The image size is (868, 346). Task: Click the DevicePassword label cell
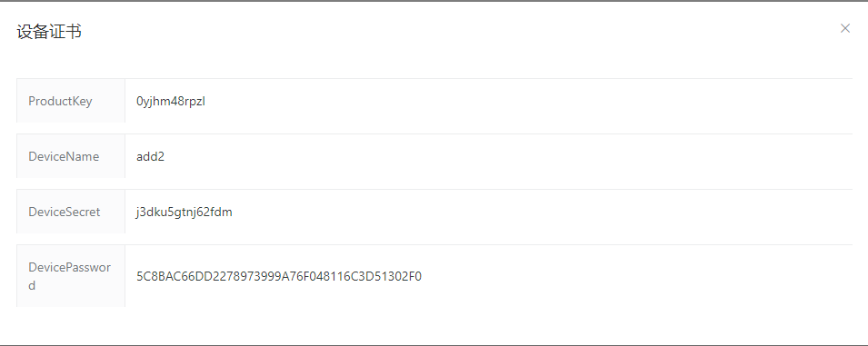point(71,276)
